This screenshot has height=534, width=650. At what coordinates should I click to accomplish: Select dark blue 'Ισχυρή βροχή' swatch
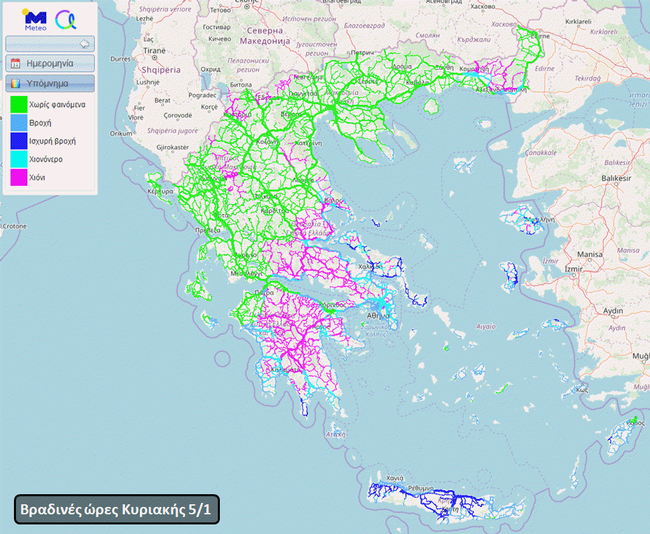18,140
